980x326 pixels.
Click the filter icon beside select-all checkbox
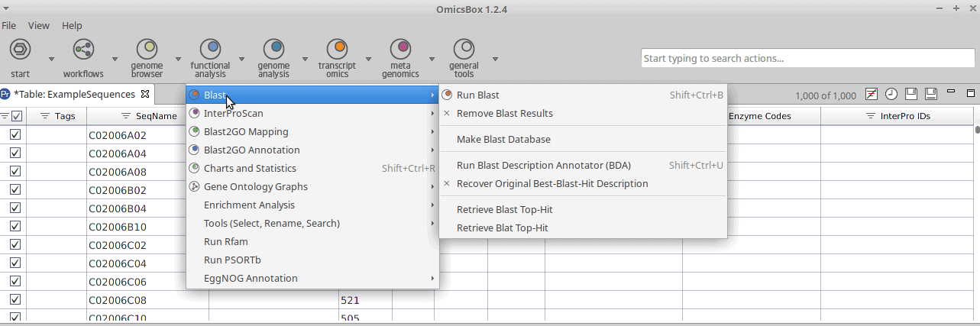point(5,116)
